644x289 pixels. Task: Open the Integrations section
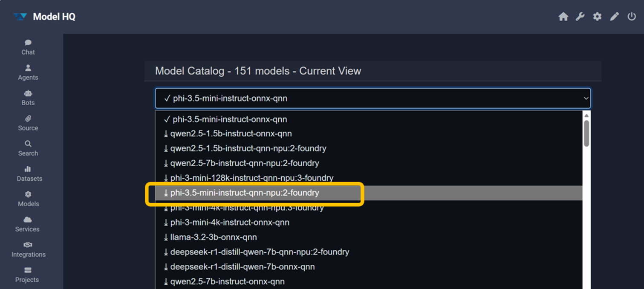(x=28, y=249)
